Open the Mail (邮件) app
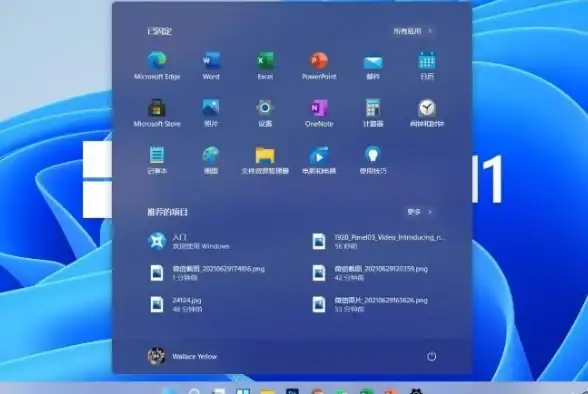The width and height of the screenshot is (588, 394). coord(373,66)
